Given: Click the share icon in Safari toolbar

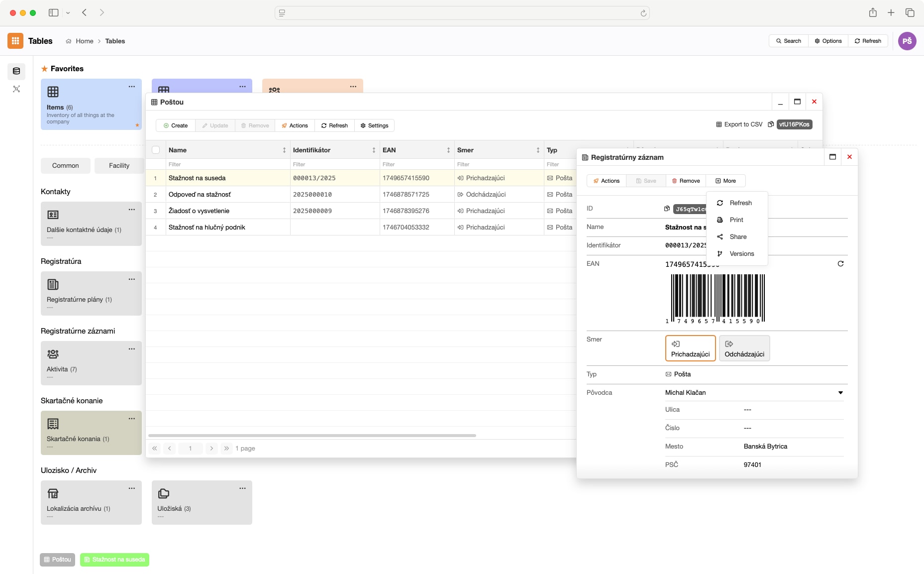Looking at the screenshot, I should coord(873,13).
